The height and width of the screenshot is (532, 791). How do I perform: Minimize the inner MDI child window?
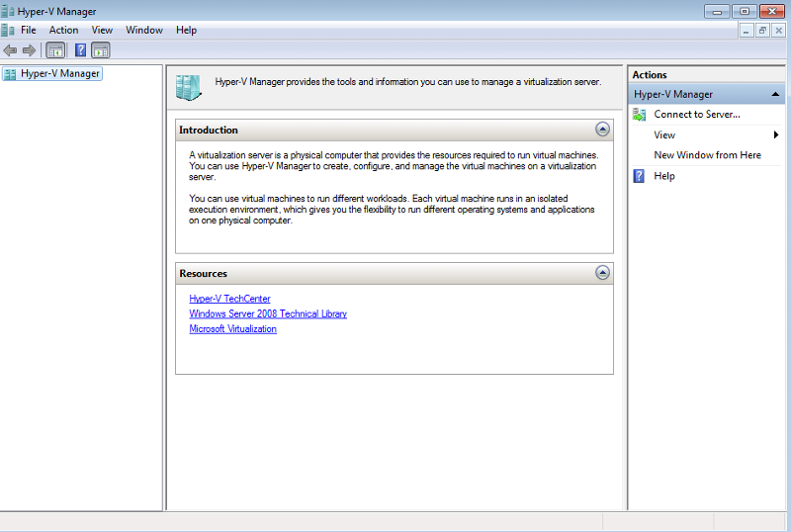(747, 31)
